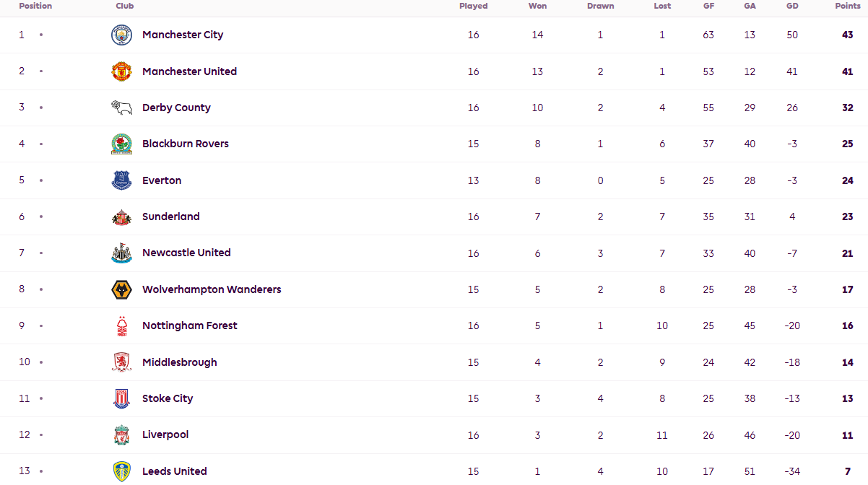
Task: Click Everton's position number 5
Action: pyautogui.click(x=22, y=180)
